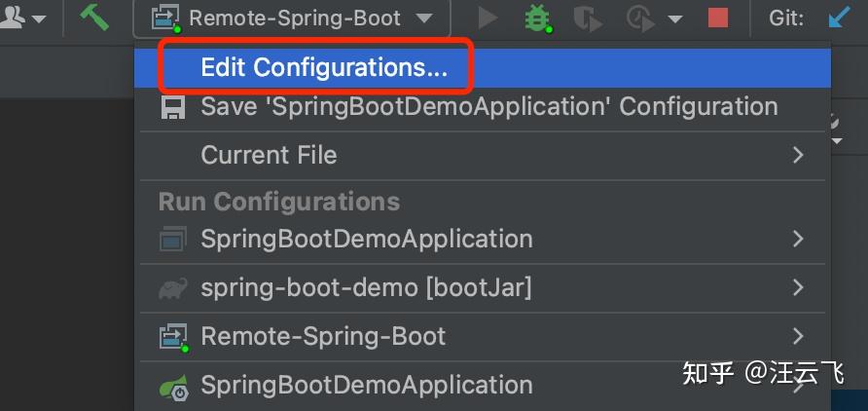
Task: Open the Remote-Spring-Boot configuration dropdown
Action: point(292,19)
